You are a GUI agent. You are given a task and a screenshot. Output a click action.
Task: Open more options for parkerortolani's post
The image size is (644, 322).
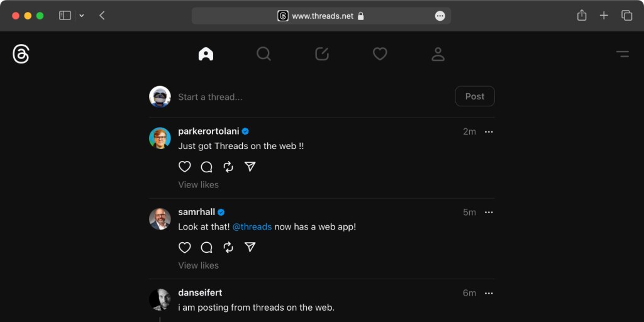click(489, 131)
